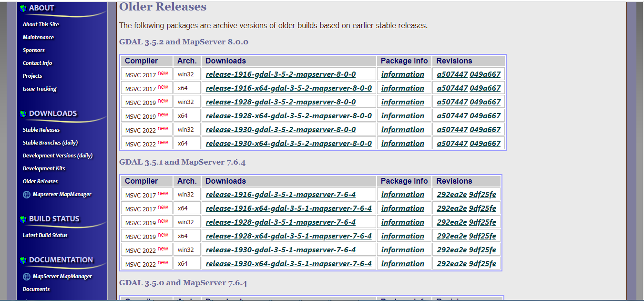Download release-1928-x64-gdal-3-5-2-mapserver-8-0-0

(289, 116)
